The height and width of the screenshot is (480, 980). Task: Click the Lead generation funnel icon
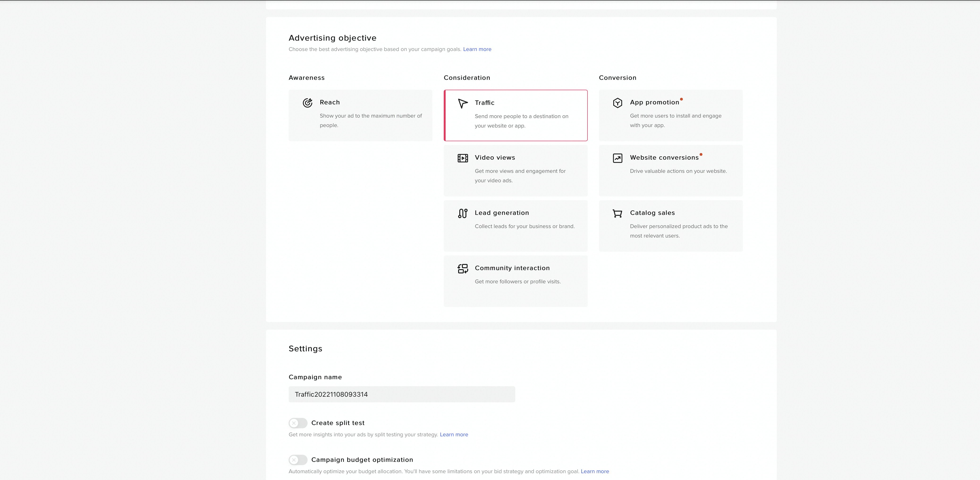463,213
